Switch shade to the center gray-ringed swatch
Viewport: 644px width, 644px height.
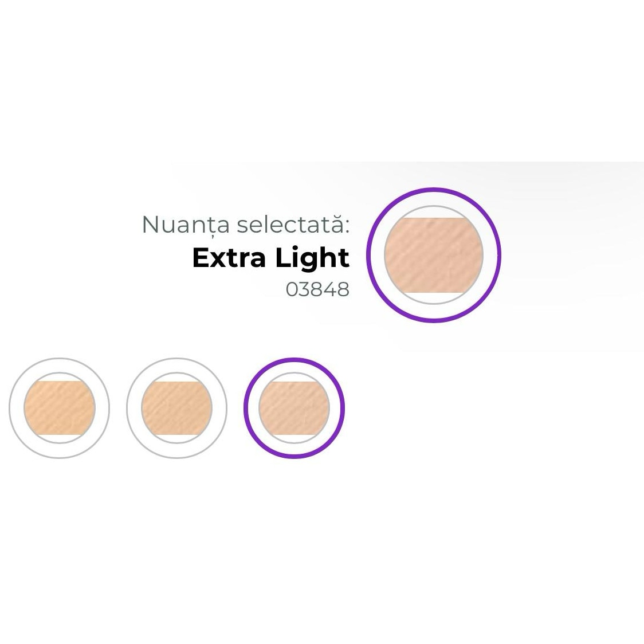pos(176,409)
